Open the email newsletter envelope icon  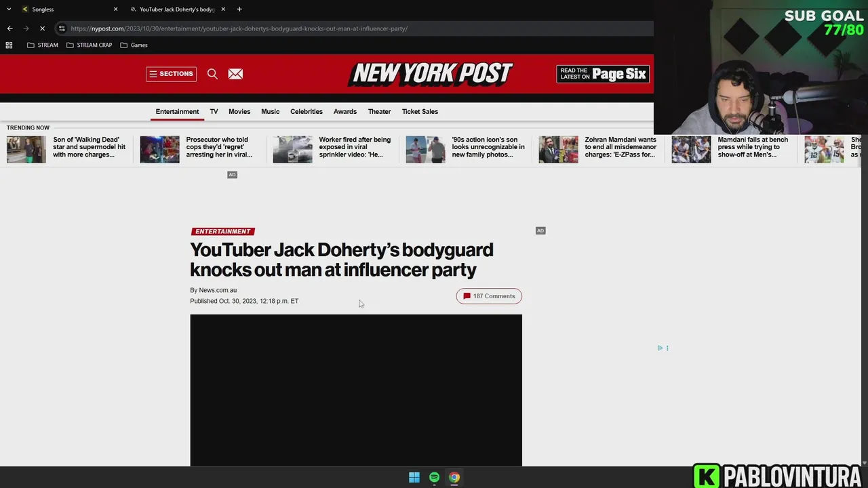(x=235, y=74)
